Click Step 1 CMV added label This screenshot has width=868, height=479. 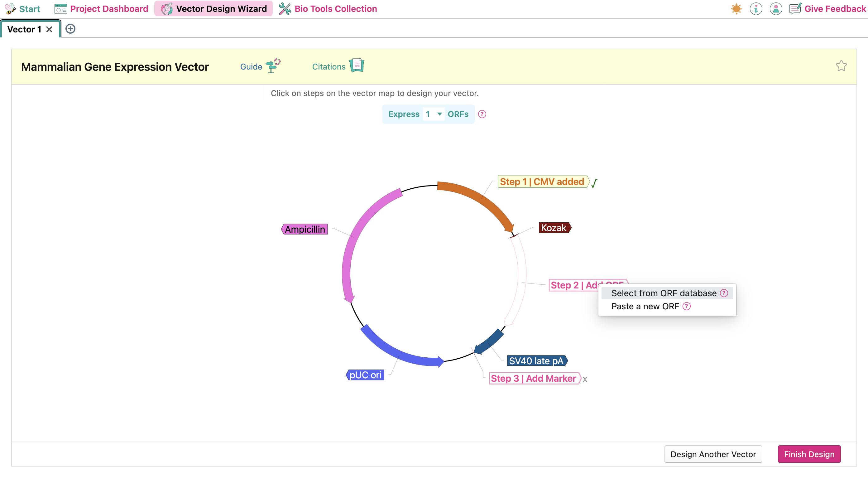(x=542, y=182)
